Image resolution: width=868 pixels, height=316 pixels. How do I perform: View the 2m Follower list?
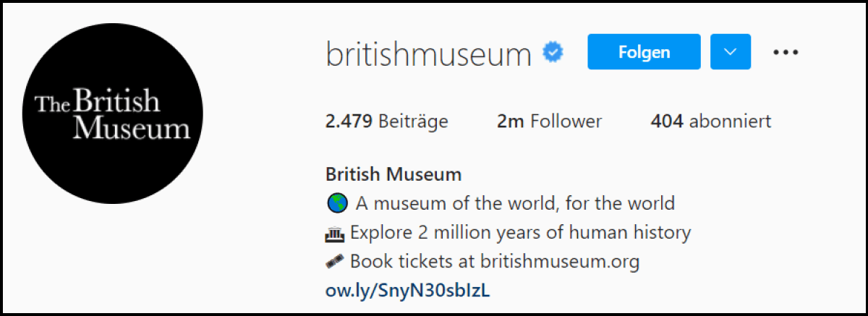[549, 121]
